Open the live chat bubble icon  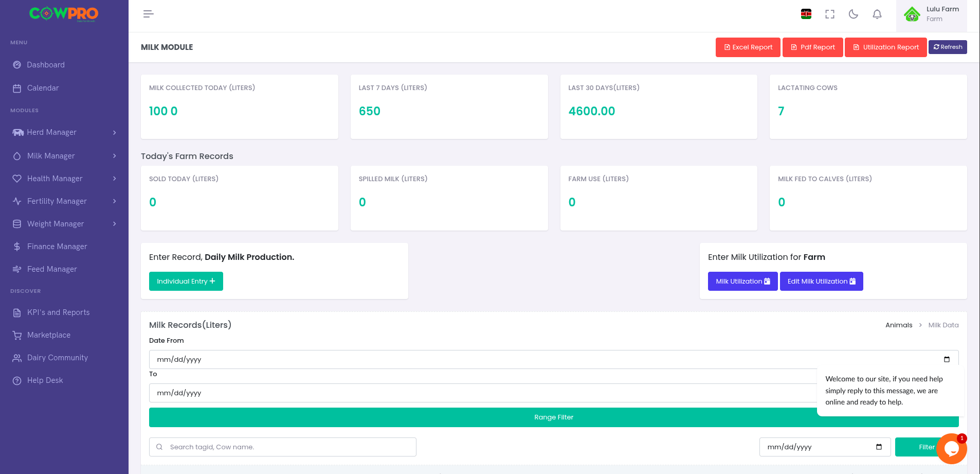click(x=951, y=449)
